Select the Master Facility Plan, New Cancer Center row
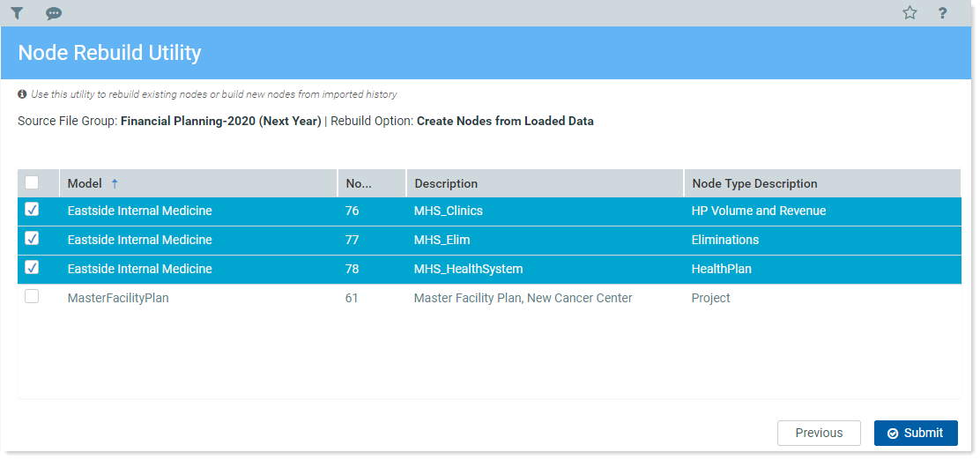Viewport: 980px width, 460px height. (x=523, y=298)
